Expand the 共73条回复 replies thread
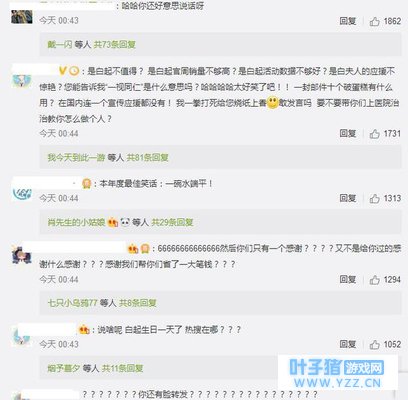Image resolution: width=408 pixels, height=400 pixels. point(114,44)
